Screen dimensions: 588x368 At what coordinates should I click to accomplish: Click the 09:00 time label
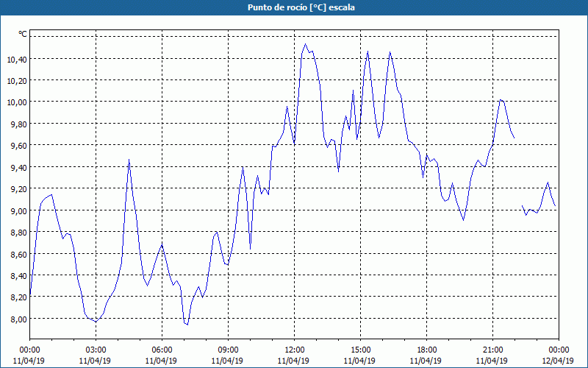point(228,350)
